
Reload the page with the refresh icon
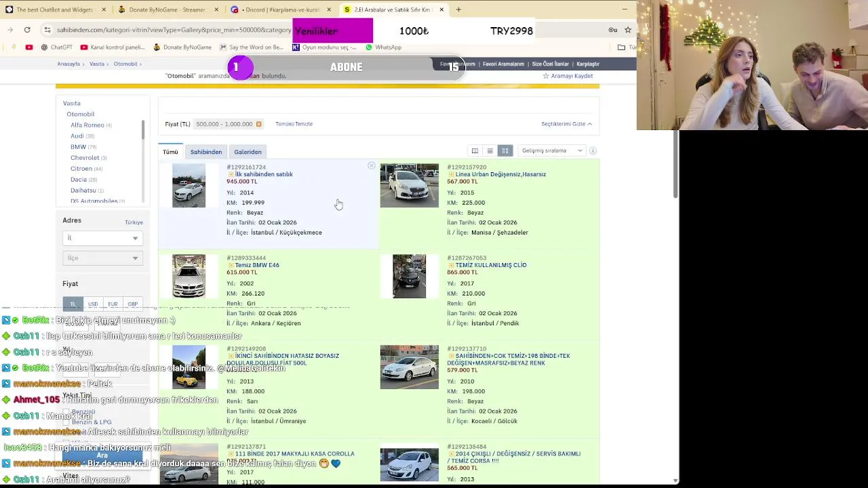click(27, 30)
